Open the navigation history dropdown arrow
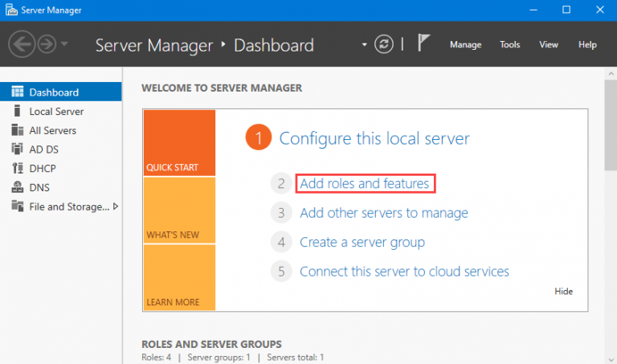Screen dimensions: 617x364 tap(65, 45)
